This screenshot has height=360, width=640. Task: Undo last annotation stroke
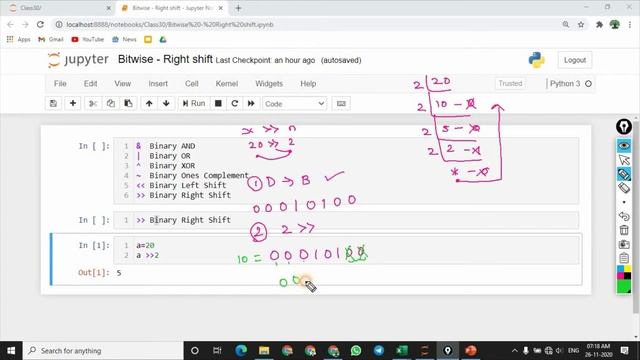(624, 216)
